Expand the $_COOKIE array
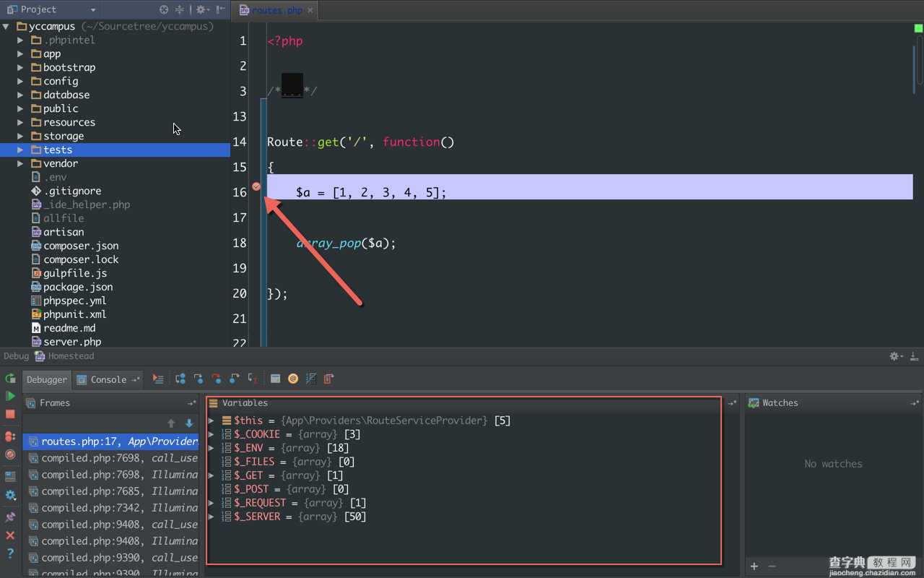924x578 pixels. pyautogui.click(x=211, y=434)
